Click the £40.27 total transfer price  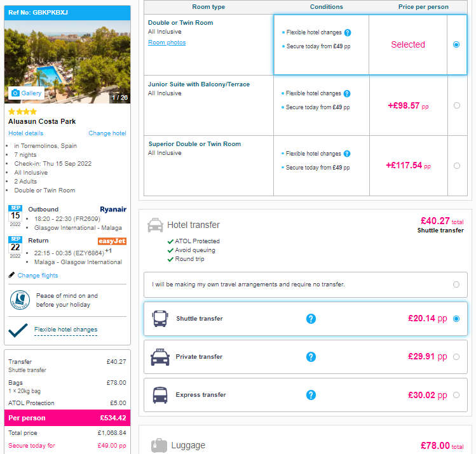pyautogui.click(x=442, y=221)
